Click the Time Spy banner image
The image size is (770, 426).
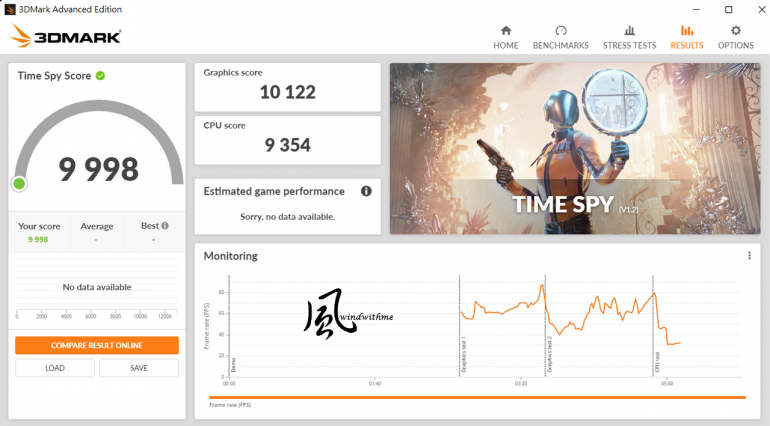575,148
